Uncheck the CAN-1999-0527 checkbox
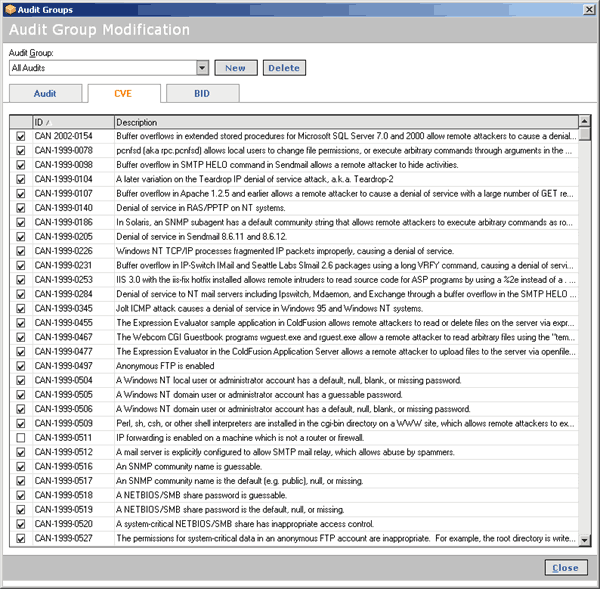Viewport: 600px width, 589px height. (20, 538)
